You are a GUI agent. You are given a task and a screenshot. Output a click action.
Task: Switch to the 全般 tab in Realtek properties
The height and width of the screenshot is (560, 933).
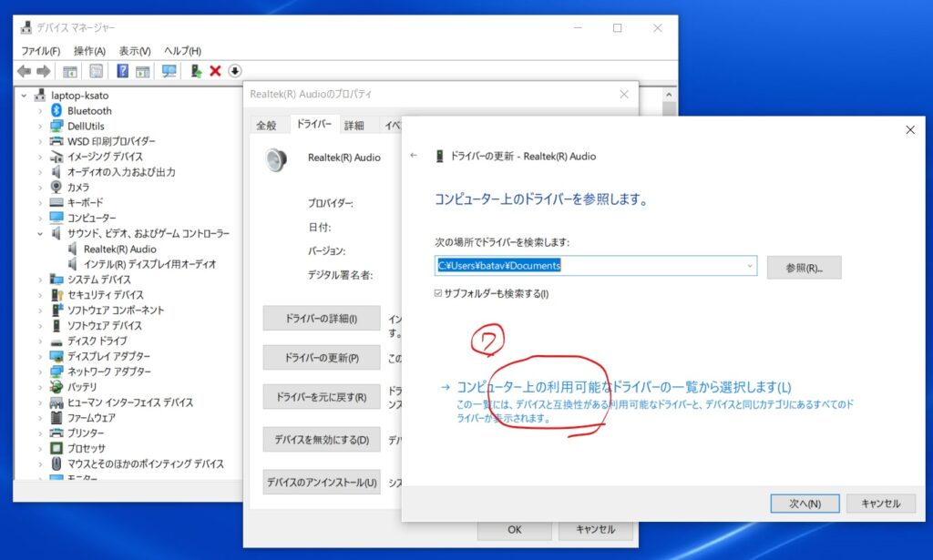point(266,125)
